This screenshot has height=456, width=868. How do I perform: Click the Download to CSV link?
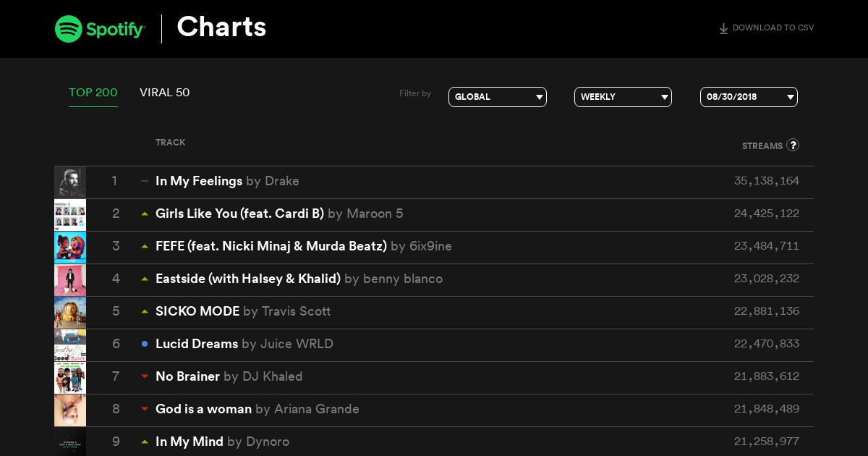coord(766,28)
